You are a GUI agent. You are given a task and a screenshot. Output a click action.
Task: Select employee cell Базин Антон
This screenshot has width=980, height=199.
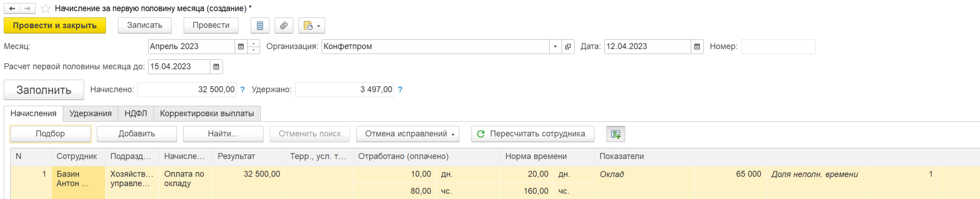click(78, 182)
